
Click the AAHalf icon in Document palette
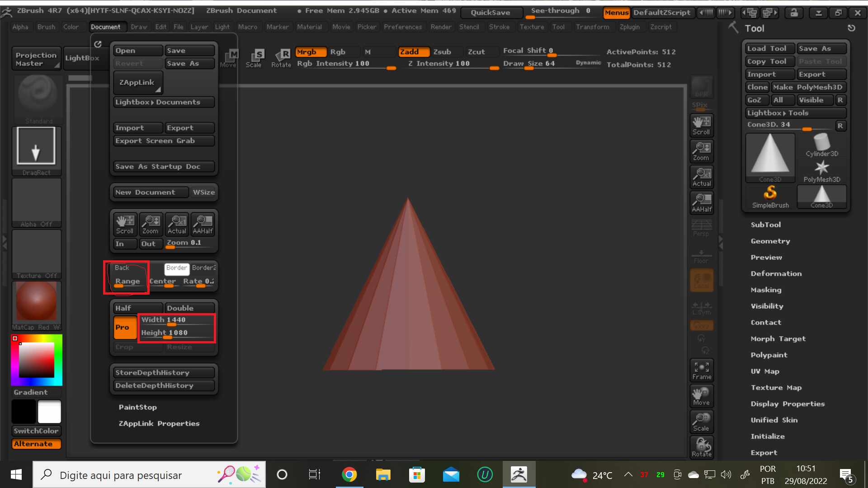point(203,225)
